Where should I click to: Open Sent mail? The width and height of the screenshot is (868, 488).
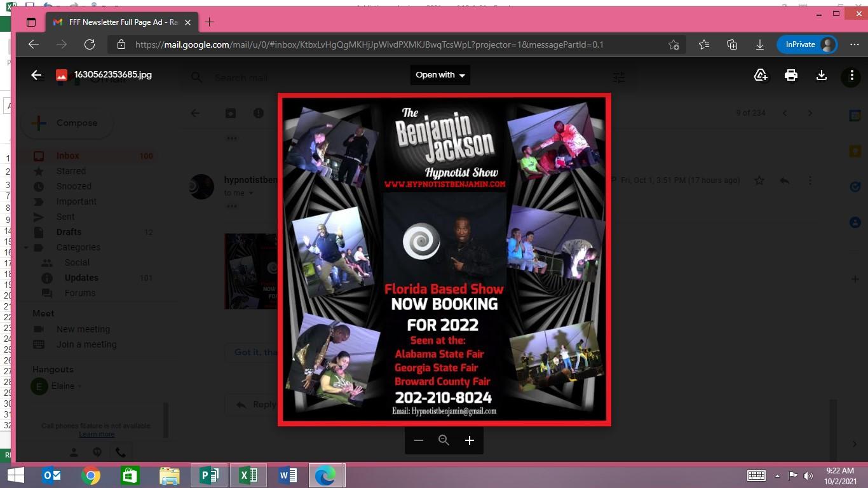(x=65, y=217)
